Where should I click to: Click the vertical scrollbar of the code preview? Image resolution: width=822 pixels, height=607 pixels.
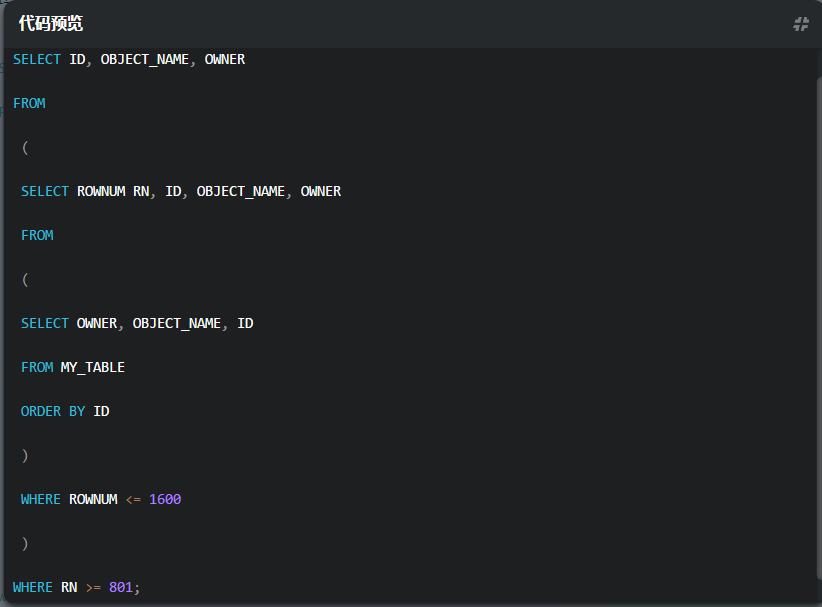tap(819, 330)
